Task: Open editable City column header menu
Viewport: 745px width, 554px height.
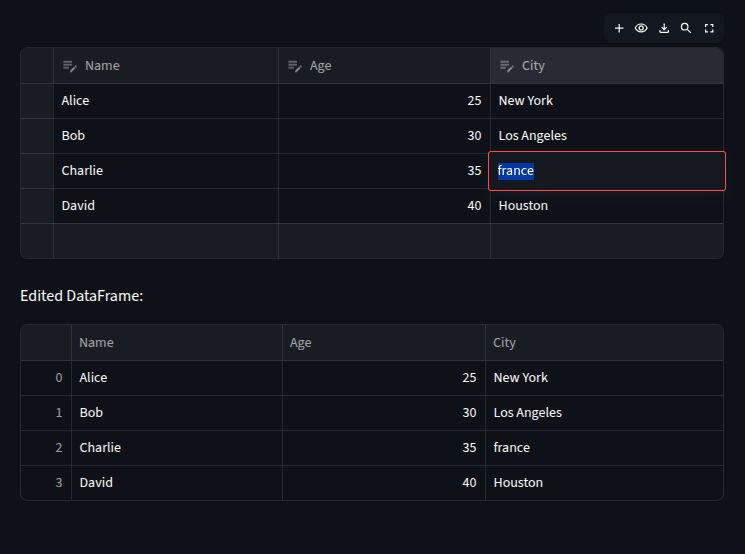Action: point(607,66)
